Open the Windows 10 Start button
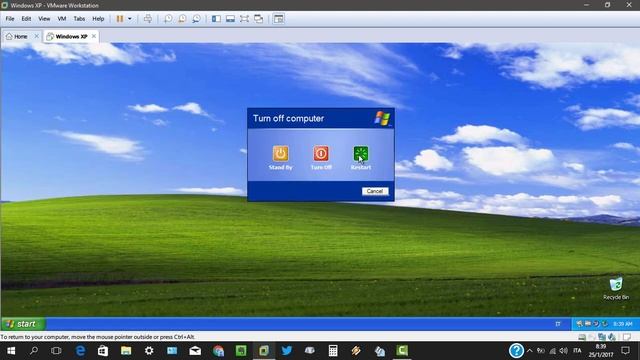Image resolution: width=640 pixels, height=360 pixels. click(11, 351)
